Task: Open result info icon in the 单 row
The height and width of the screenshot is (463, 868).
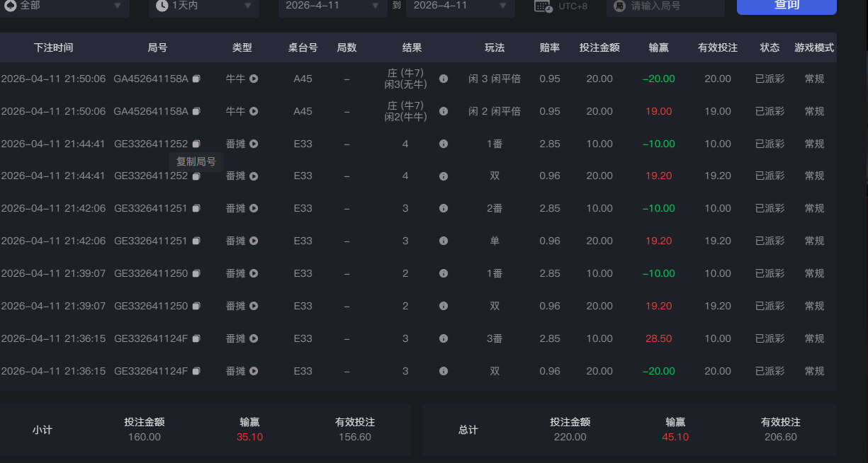Action: pos(444,241)
